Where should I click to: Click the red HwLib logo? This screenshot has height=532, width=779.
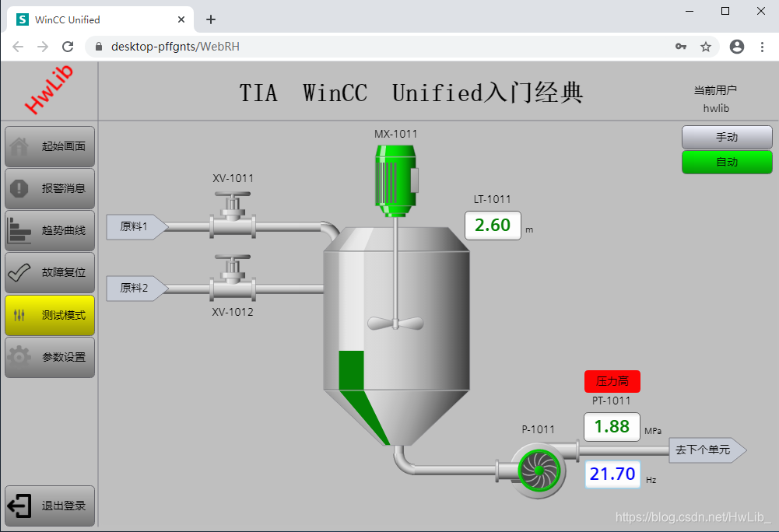pyautogui.click(x=49, y=89)
